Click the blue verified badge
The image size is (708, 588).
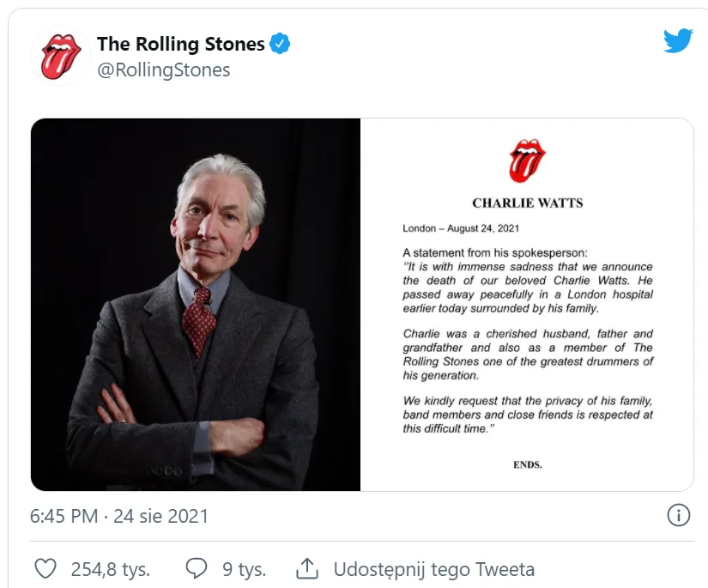(x=281, y=44)
